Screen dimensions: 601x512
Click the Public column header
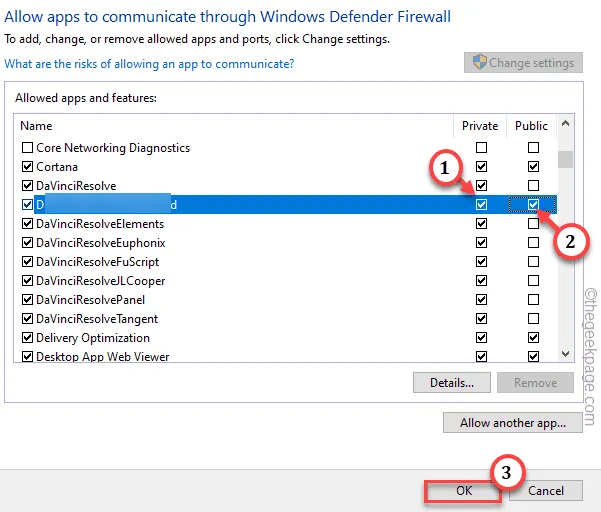[531, 126]
